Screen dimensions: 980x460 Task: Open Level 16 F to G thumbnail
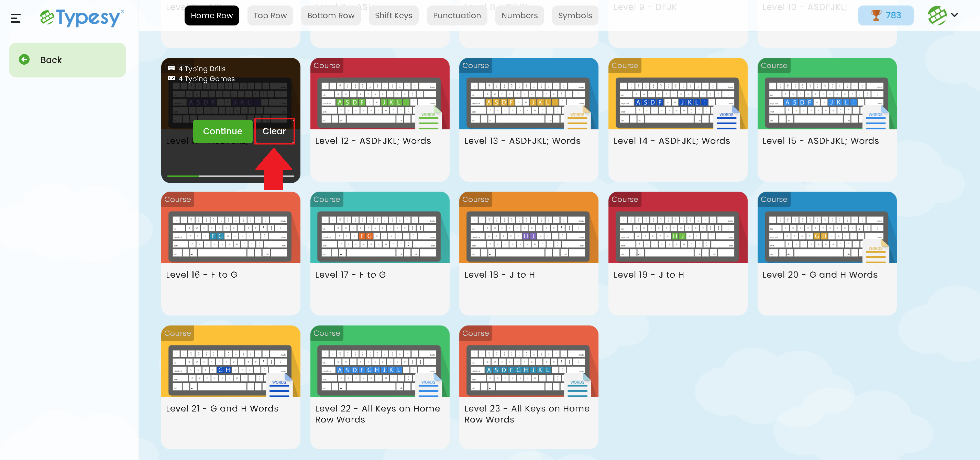[x=231, y=227]
